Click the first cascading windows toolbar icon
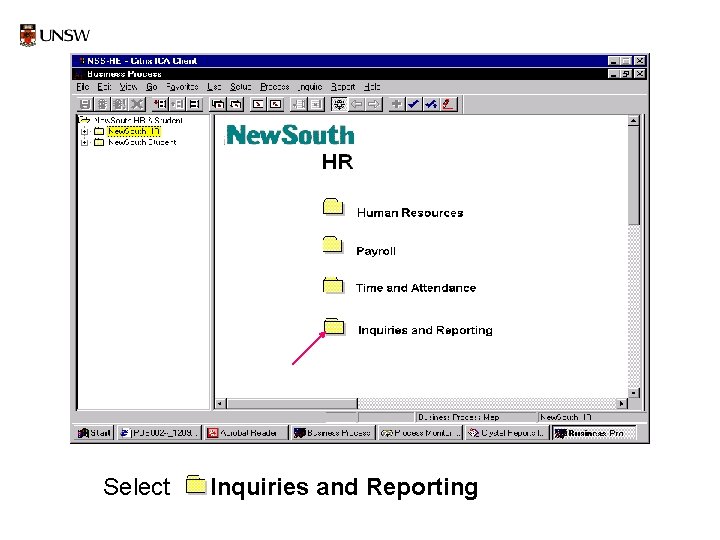The height and width of the screenshot is (540, 720). tap(218, 104)
